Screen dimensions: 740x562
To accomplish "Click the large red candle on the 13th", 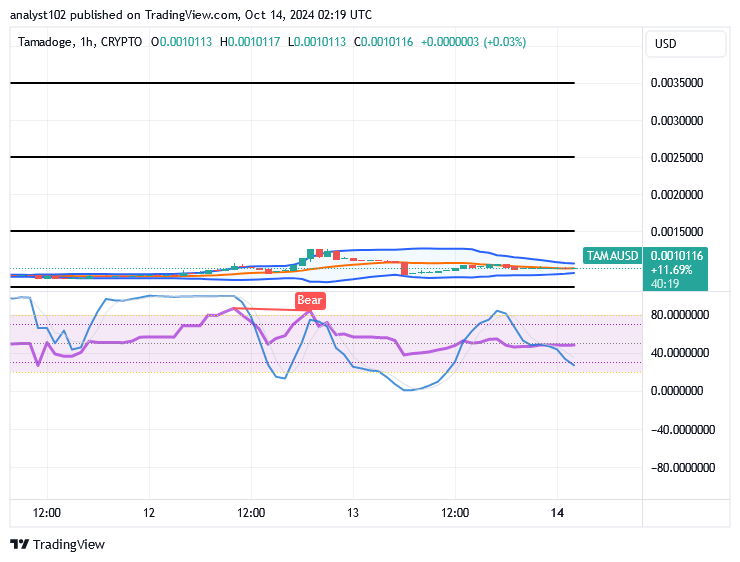I will [404, 268].
